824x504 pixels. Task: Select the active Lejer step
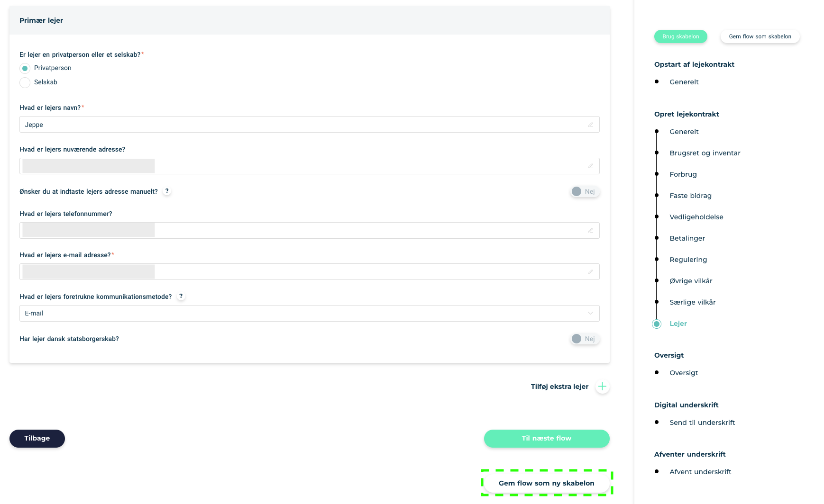[678, 324]
